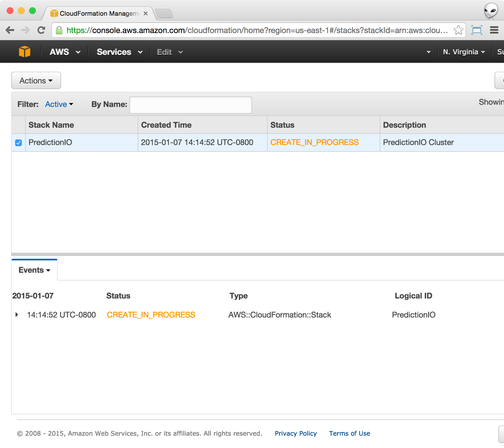Uncheck the PredictionIO stack checkbox
Viewport: 504px width, 448px height.
coord(18,143)
